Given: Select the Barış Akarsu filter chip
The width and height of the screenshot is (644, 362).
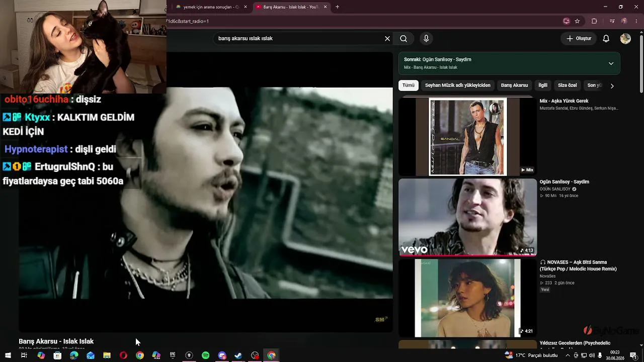Looking at the screenshot, I should 514,85.
